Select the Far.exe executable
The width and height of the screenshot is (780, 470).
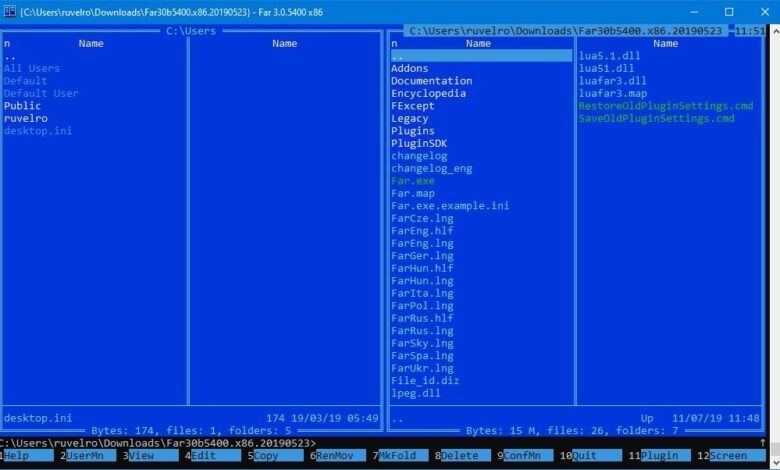(x=412, y=181)
